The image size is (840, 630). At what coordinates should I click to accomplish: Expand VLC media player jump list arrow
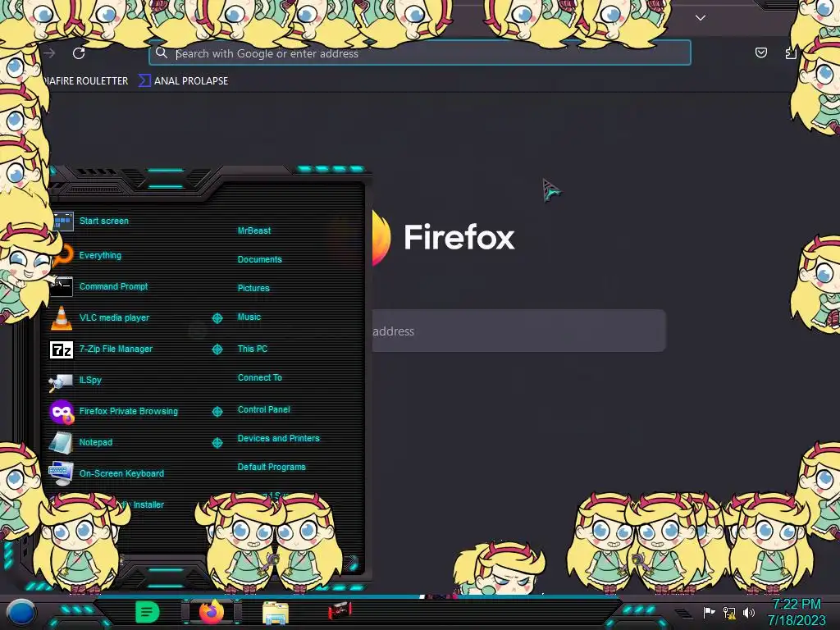coord(217,317)
